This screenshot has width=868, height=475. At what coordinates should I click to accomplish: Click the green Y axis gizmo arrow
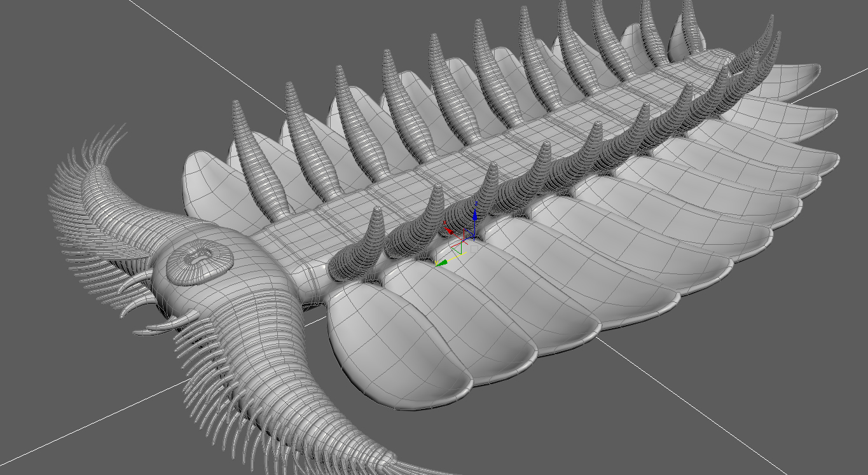click(x=443, y=262)
